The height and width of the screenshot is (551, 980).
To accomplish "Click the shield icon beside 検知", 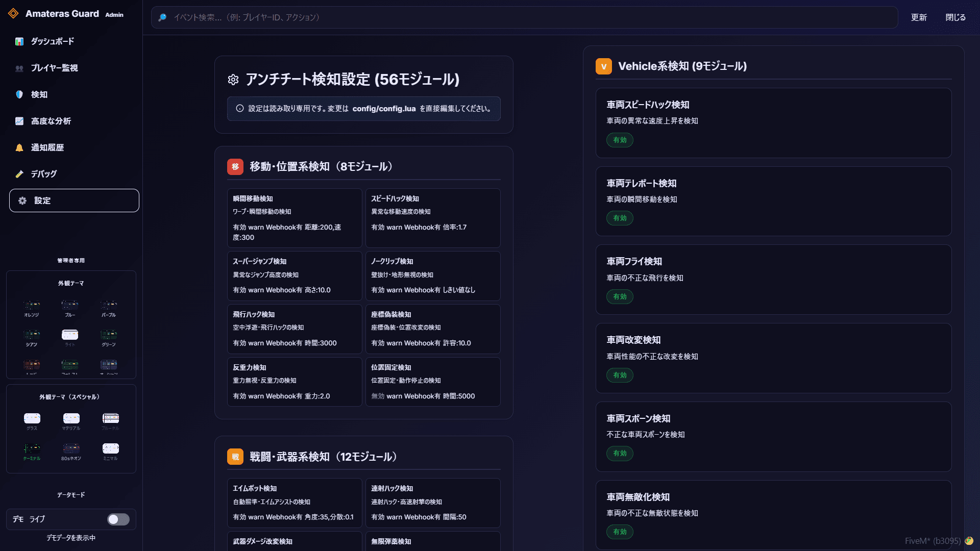I will (19, 94).
